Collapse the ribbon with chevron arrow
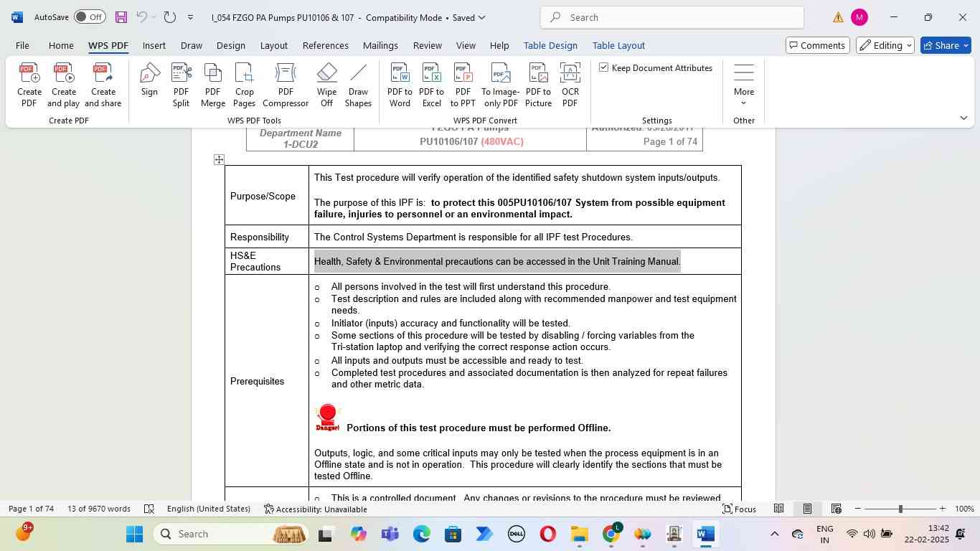980x551 pixels. (x=963, y=118)
